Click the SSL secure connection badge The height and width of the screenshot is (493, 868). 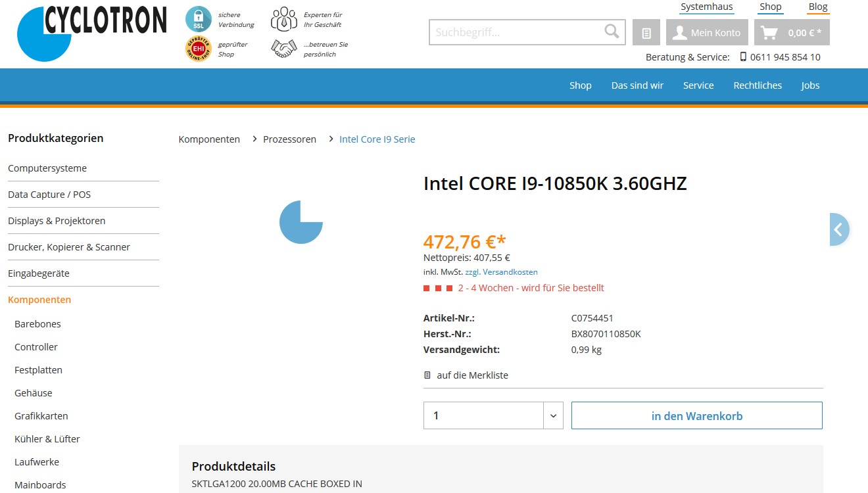point(199,19)
